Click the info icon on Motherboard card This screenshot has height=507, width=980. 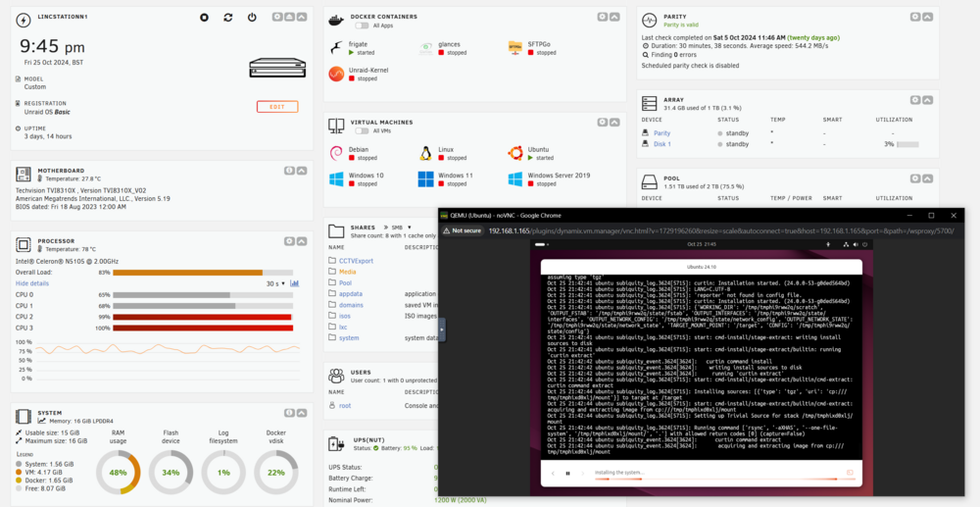point(289,170)
